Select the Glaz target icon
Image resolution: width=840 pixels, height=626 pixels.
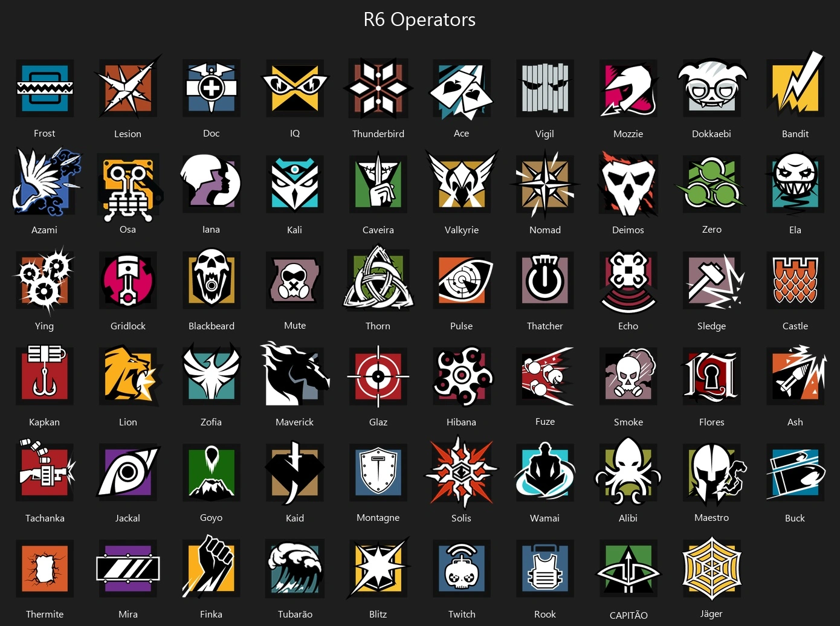378,376
